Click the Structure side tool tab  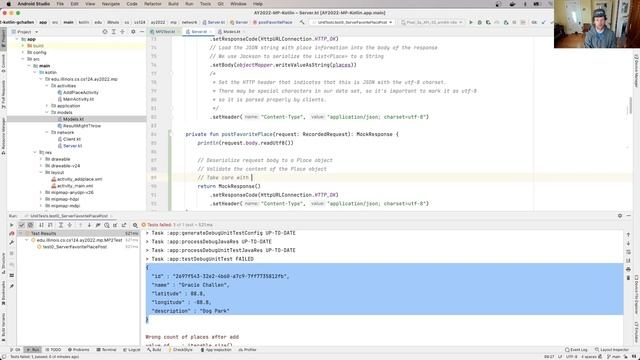[3, 263]
